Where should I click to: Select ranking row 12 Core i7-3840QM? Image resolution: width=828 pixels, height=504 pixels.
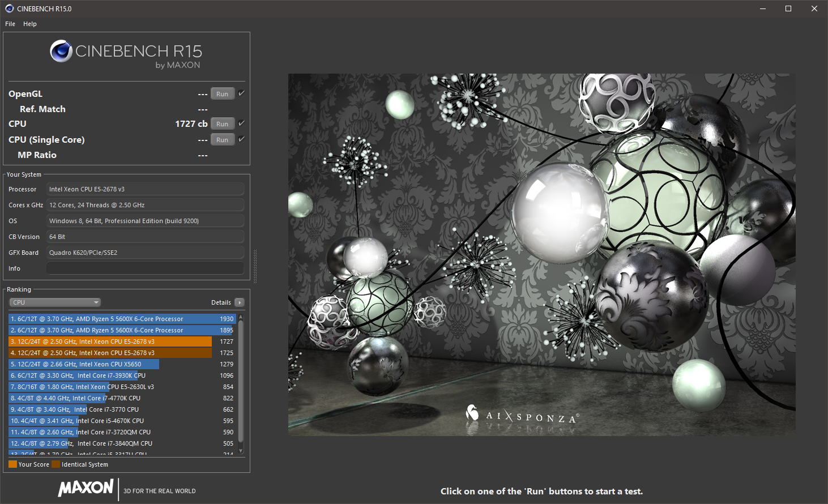point(122,443)
